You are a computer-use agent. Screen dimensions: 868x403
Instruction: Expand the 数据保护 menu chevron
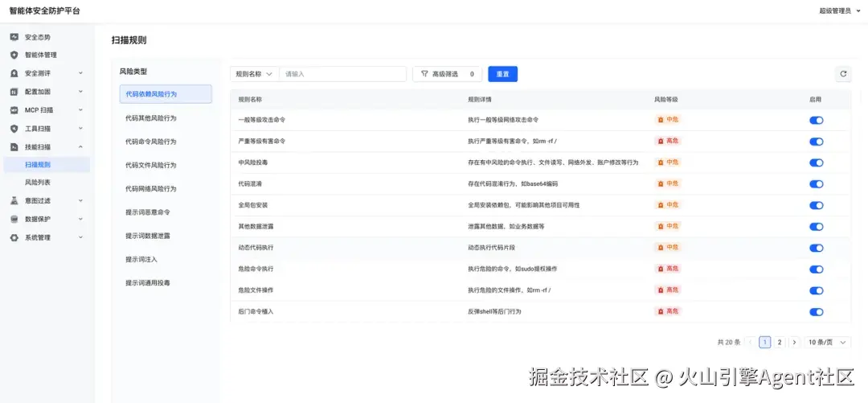click(80, 219)
